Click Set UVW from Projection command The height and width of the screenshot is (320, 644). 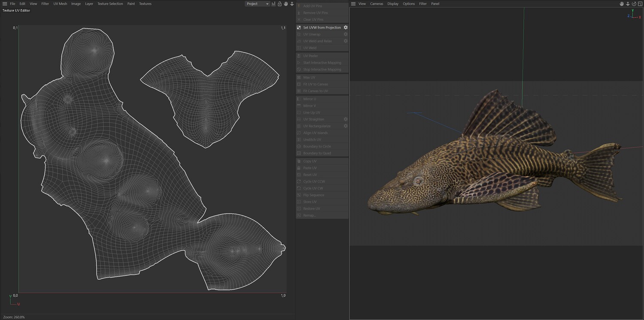[x=322, y=27]
